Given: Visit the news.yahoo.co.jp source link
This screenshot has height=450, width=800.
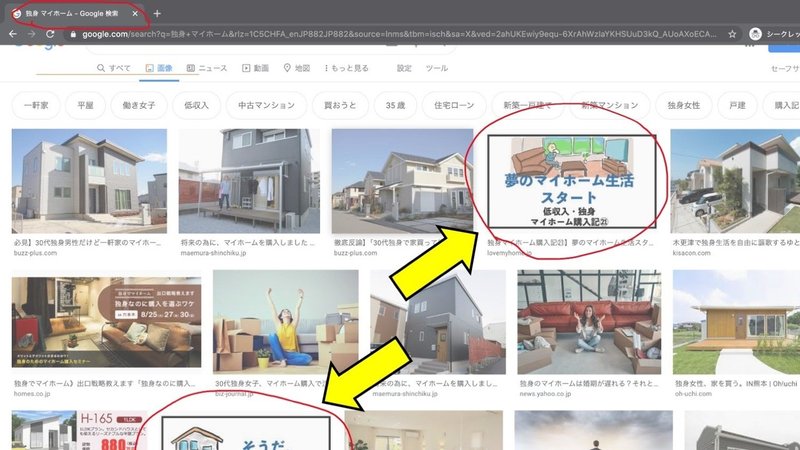Looking at the screenshot, I should click(x=545, y=393).
